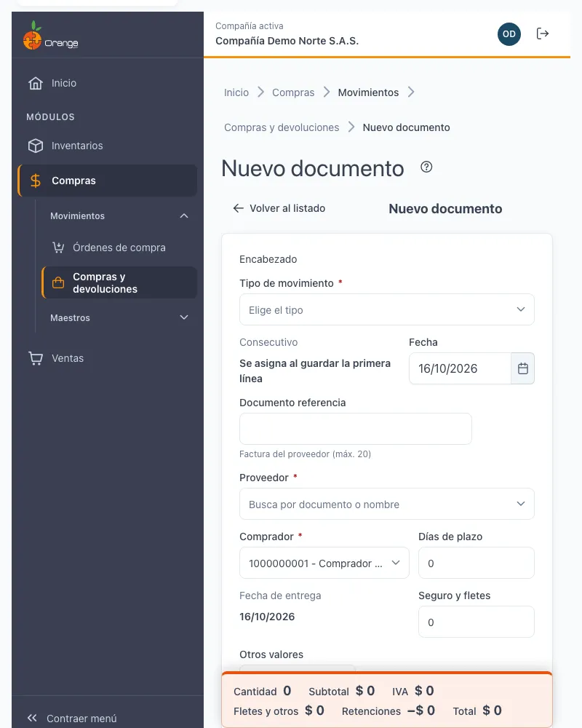Image resolution: width=582 pixels, height=728 pixels.
Task: Select the Compras module entry
Action: click(108, 181)
